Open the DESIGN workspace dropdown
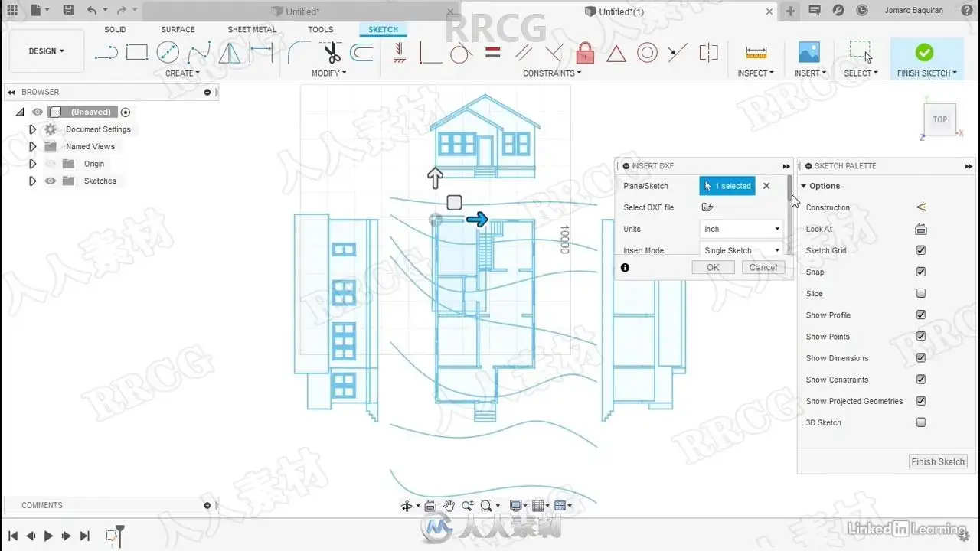 [x=47, y=51]
